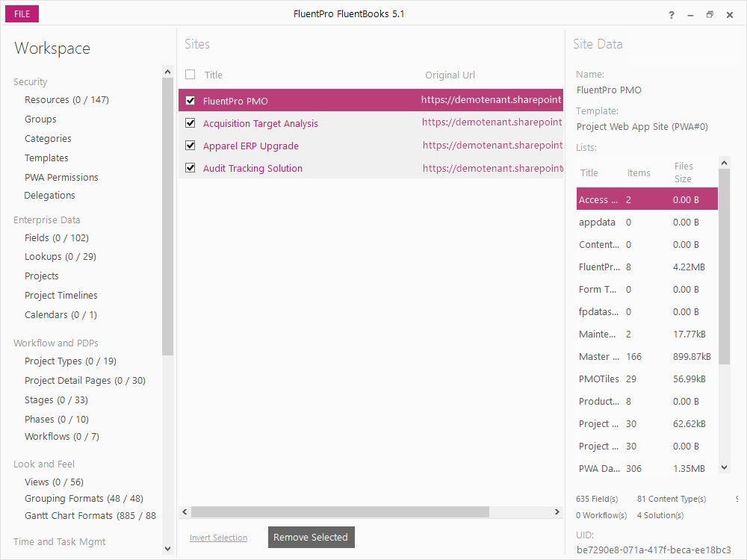
Task: Select the Acquisition Target Analysis site
Action: [260, 123]
